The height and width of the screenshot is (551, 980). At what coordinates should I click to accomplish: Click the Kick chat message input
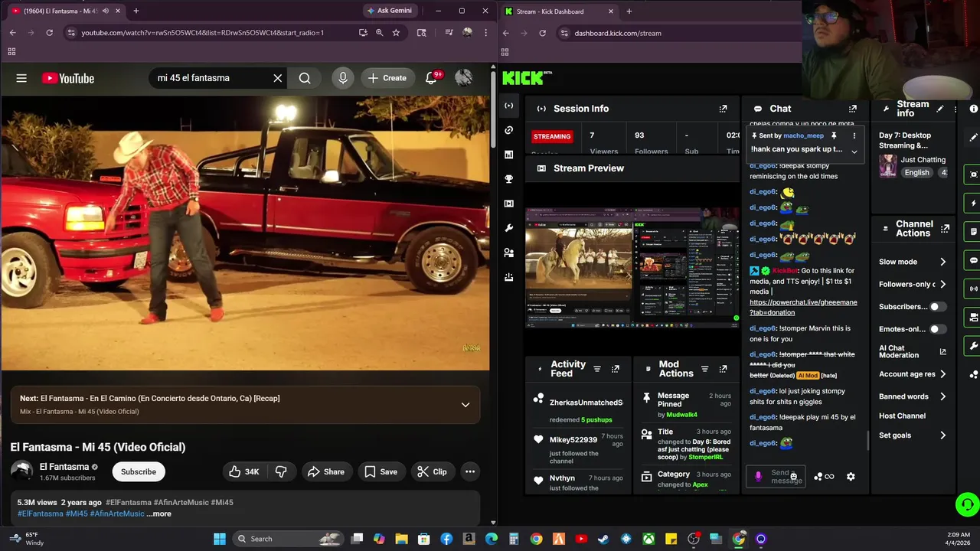pyautogui.click(x=775, y=477)
